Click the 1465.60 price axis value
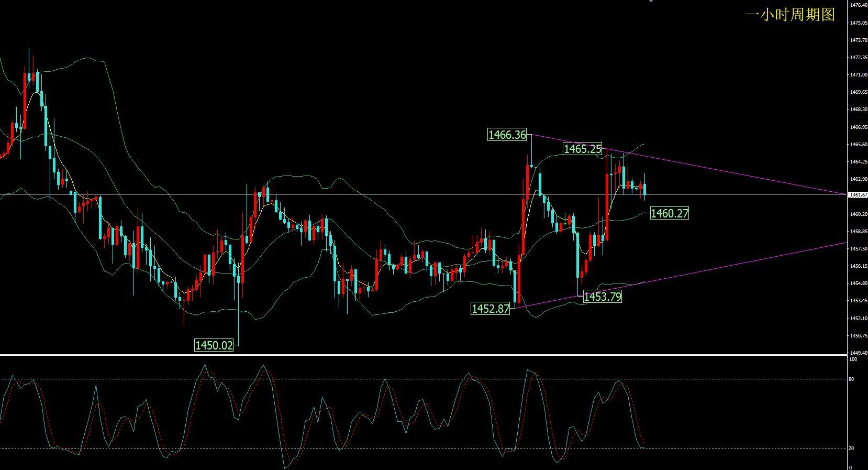The image size is (868, 470). [859, 145]
